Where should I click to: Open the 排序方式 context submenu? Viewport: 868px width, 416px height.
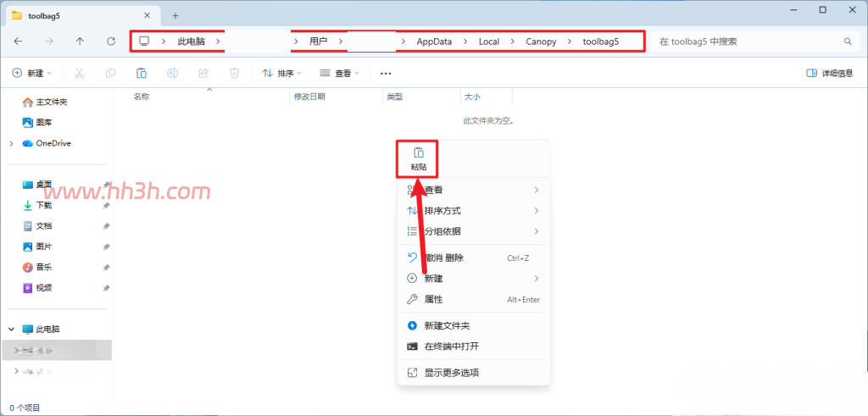[x=474, y=211]
